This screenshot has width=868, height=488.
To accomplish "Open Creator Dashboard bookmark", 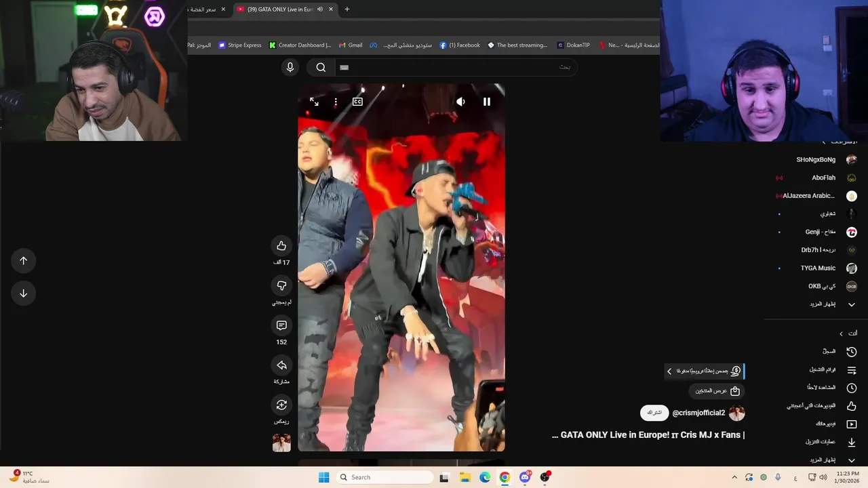I will coord(300,45).
